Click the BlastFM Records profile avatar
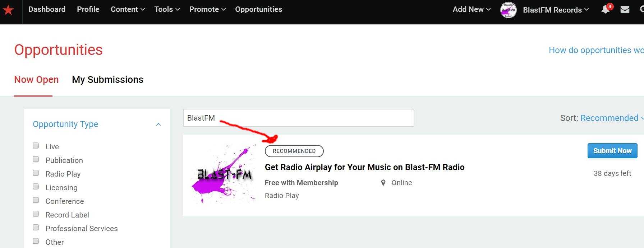 pos(508,10)
